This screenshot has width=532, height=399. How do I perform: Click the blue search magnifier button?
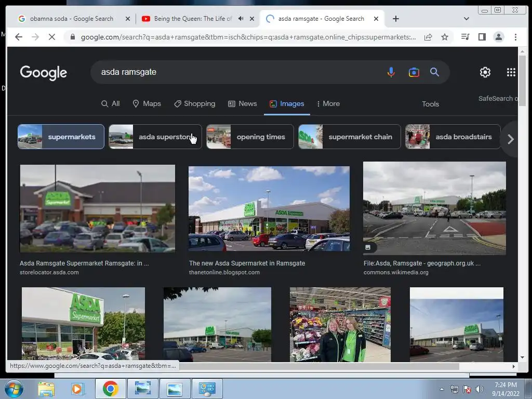pyautogui.click(x=435, y=72)
